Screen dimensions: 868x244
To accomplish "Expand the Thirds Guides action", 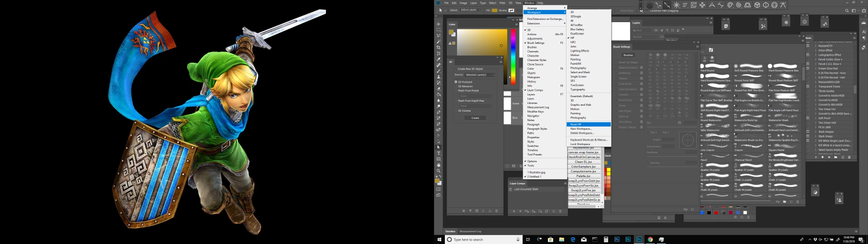I will pos(816,91).
